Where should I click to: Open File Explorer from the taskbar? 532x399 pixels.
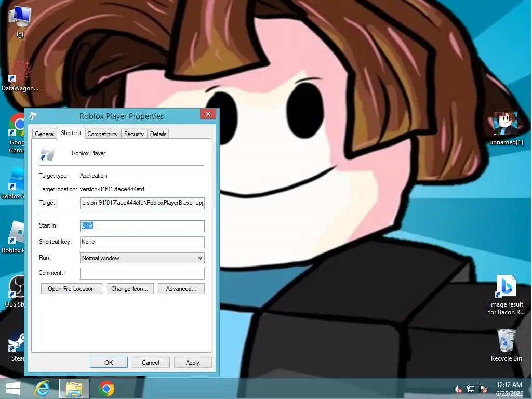coord(74,389)
